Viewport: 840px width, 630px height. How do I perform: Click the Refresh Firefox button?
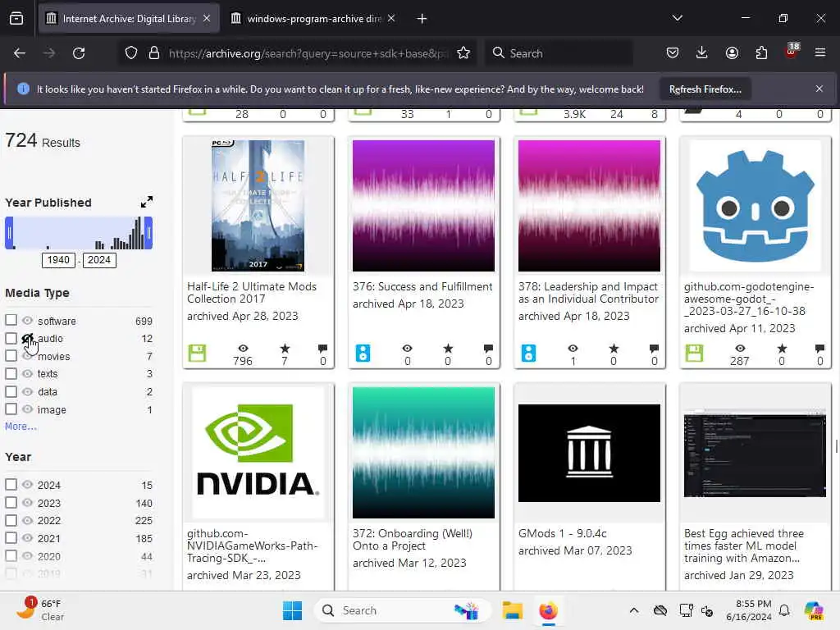[x=705, y=89]
